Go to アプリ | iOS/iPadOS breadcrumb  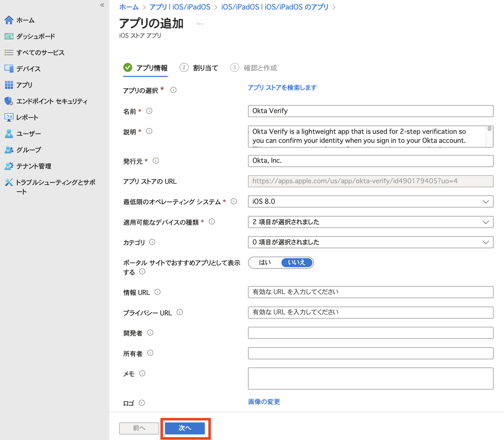180,7
